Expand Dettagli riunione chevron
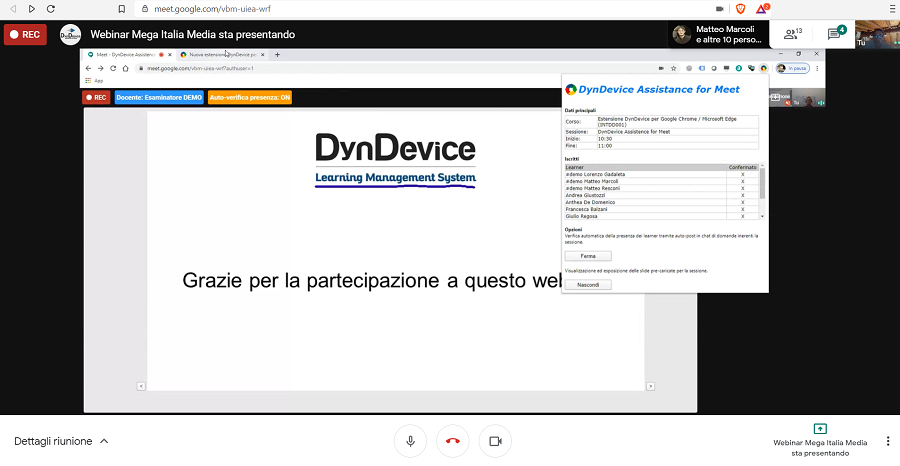Screen dimensions: 900x466 [x=104, y=441]
